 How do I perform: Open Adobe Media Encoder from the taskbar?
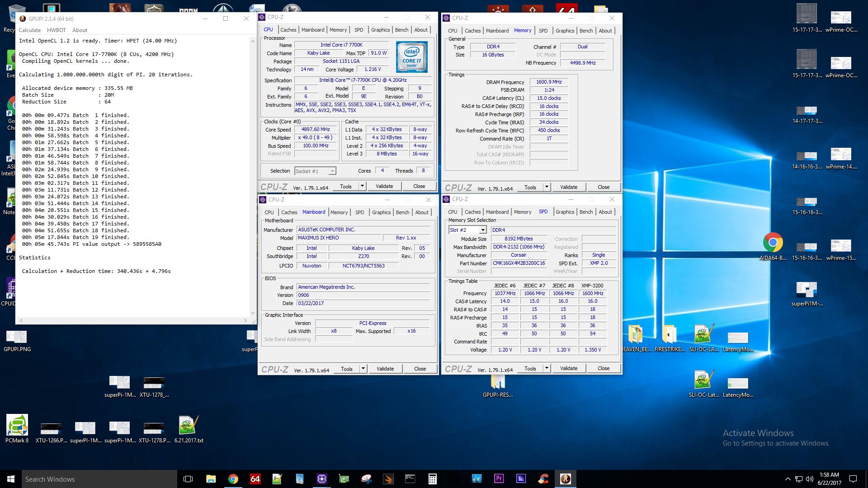pos(521,479)
